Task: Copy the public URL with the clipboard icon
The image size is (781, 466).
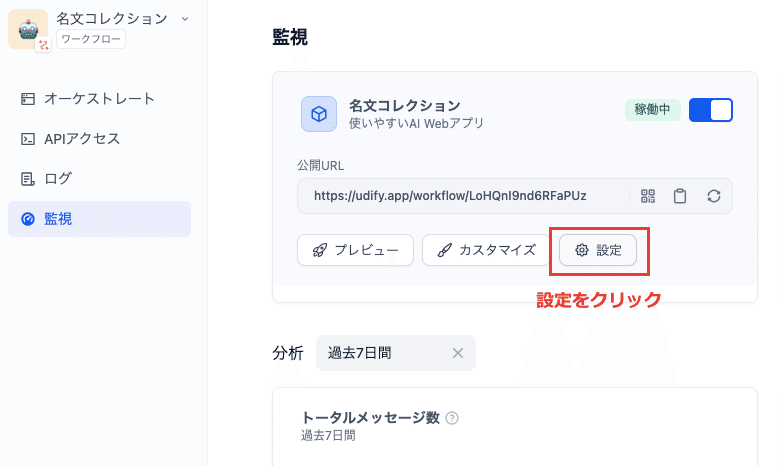Action: click(x=680, y=196)
